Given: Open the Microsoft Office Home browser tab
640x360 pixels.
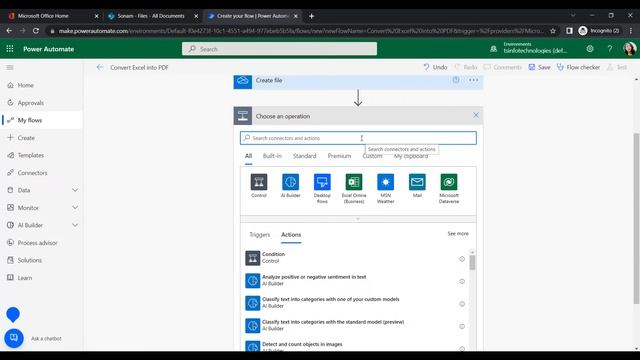Looking at the screenshot, I should [53, 16].
